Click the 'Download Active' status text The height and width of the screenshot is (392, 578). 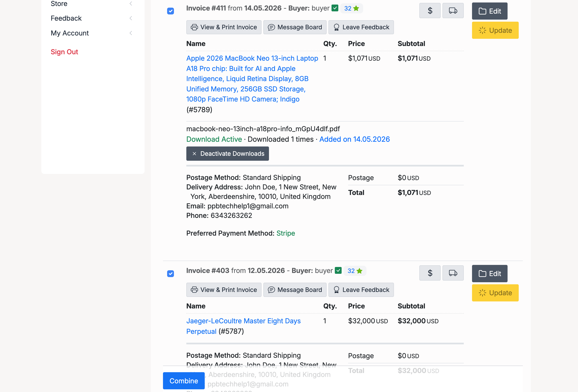tap(214, 139)
